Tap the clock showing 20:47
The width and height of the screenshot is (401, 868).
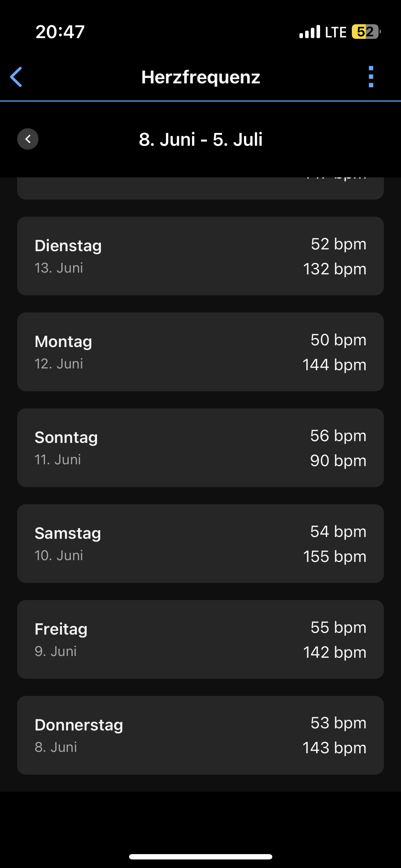[60, 32]
